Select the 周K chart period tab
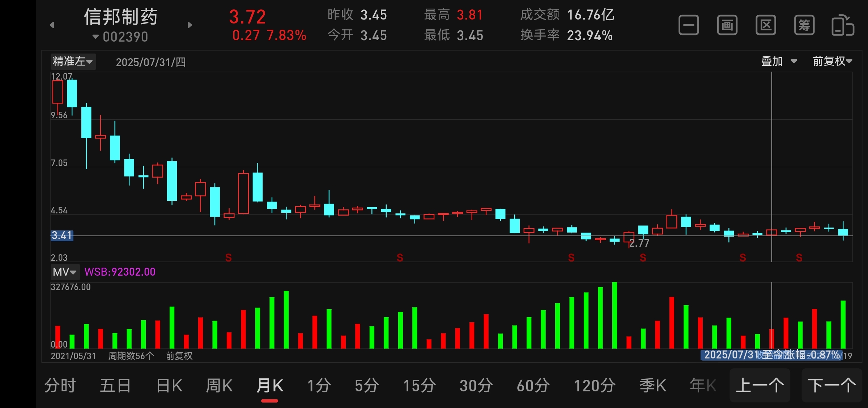The image size is (868, 408). point(219,385)
